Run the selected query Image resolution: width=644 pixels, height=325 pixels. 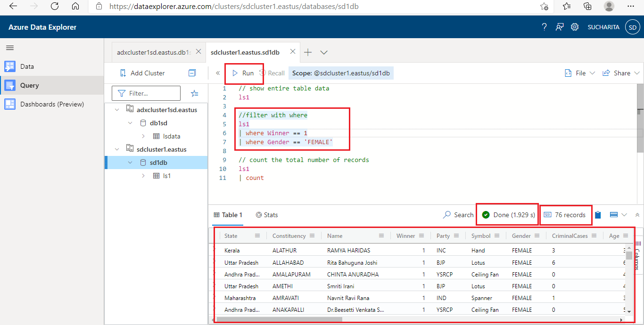click(243, 73)
